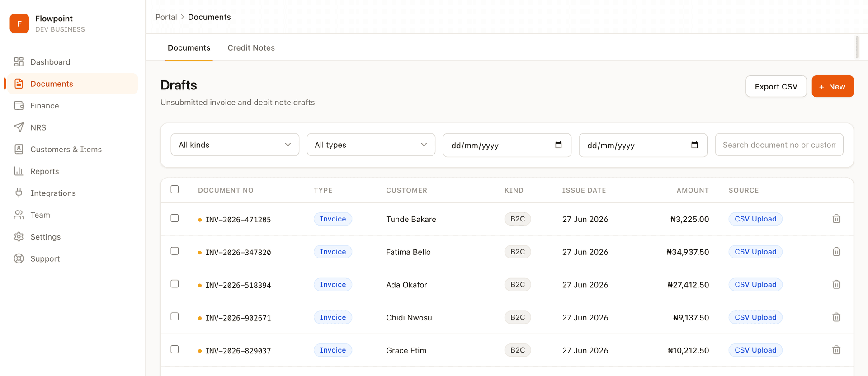Expand the All types dropdown
The image size is (868, 376).
tap(371, 145)
